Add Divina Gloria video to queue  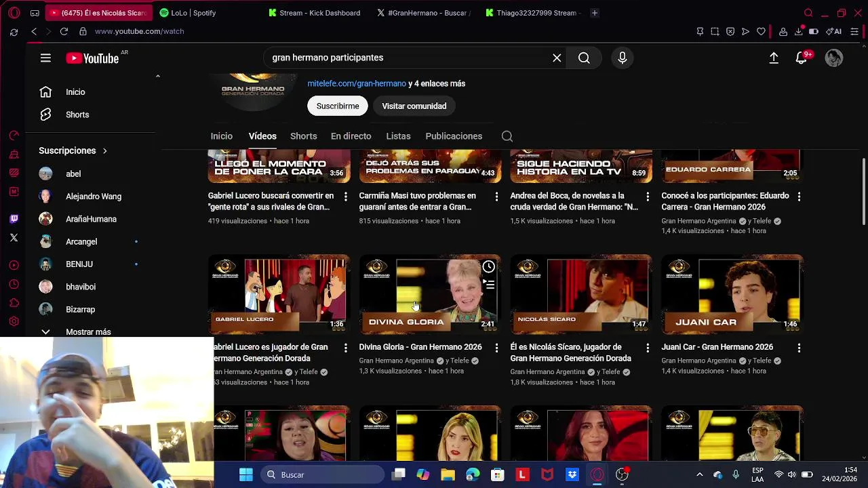click(488, 285)
